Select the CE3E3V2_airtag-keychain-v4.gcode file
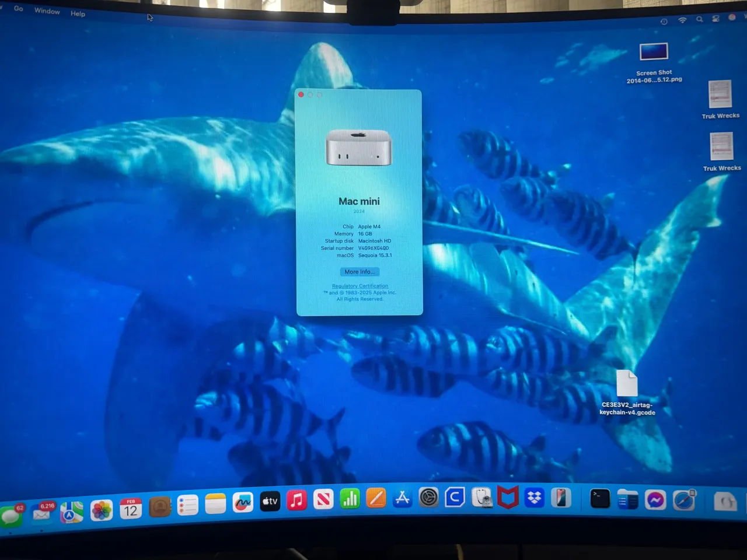Image resolution: width=747 pixels, height=560 pixels. click(x=627, y=393)
